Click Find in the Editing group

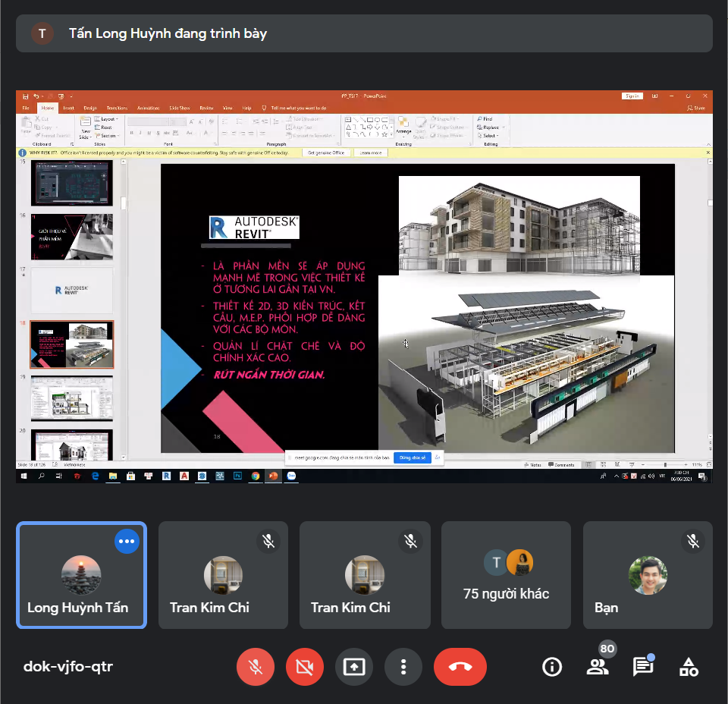[x=485, y=119]
